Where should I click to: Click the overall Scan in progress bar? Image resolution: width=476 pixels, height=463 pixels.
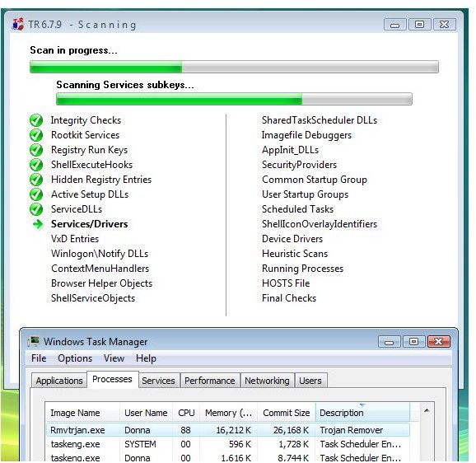click(234, 67)
